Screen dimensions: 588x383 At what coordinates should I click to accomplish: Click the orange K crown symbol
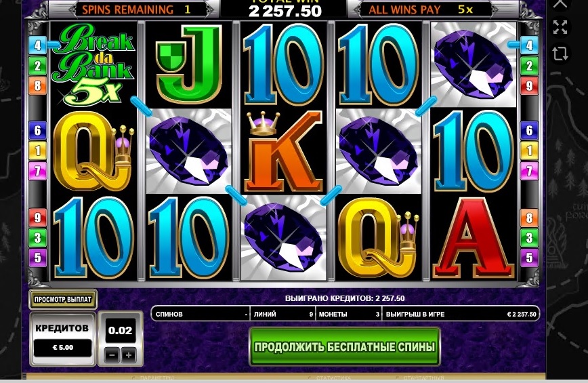pyautogui.click(x=283, y=151)
